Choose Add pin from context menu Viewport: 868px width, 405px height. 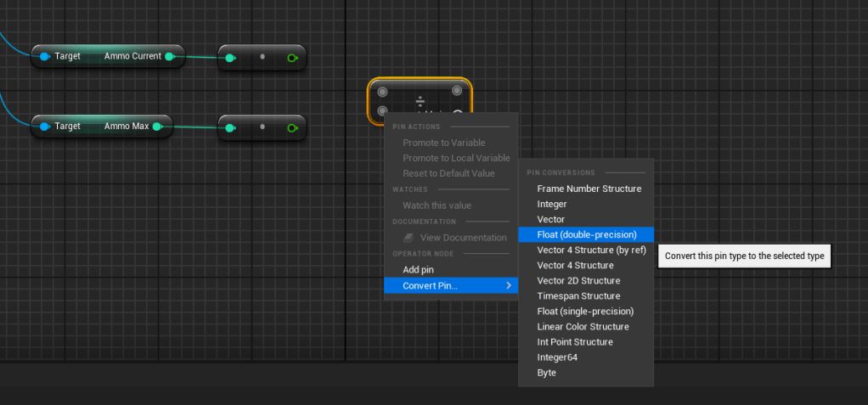coord(418,270)
